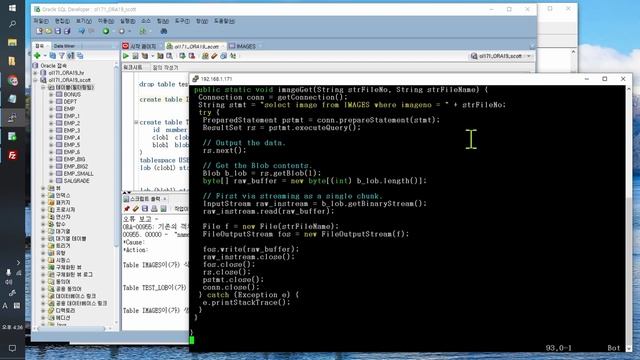Screen dimensions: 640x360
Task: Collapse the tables (테이블) folder node
Action: pos(43,87)
